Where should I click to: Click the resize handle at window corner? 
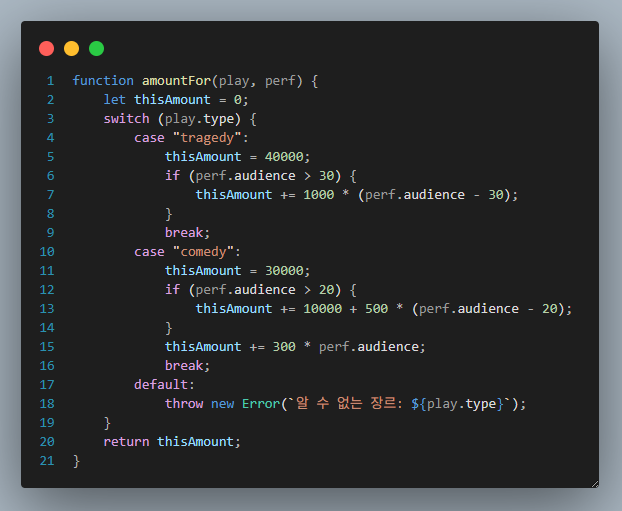(595, 484)
